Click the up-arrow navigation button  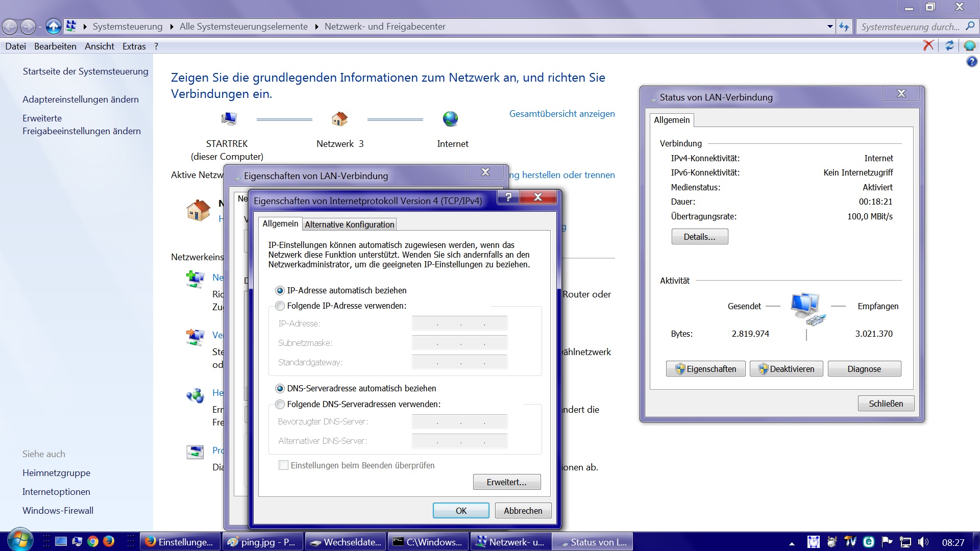pyautogui.click(x=53, y=27)
